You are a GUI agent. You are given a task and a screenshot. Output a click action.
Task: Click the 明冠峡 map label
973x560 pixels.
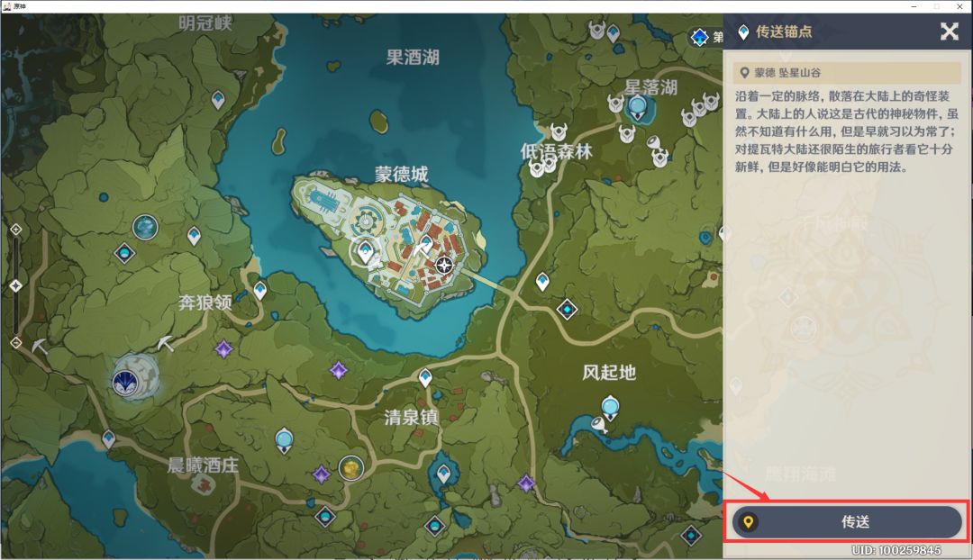[205, 23]
